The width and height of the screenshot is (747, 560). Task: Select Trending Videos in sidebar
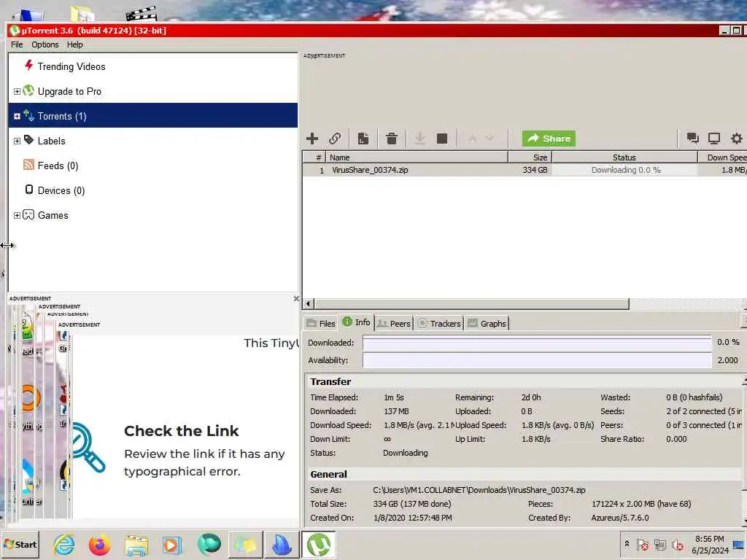click(x=71, y=66)
